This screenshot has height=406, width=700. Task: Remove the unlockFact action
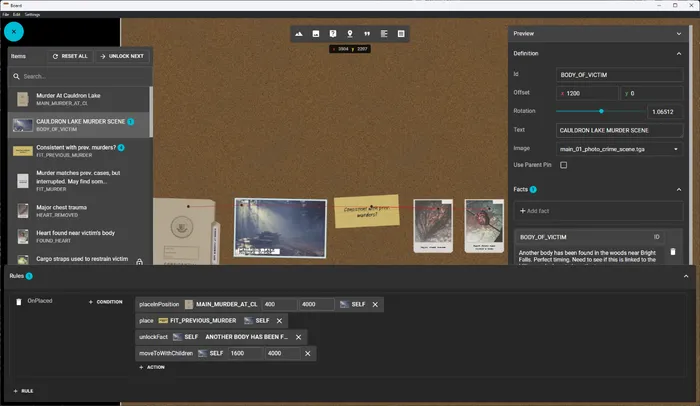coord(299,337)
